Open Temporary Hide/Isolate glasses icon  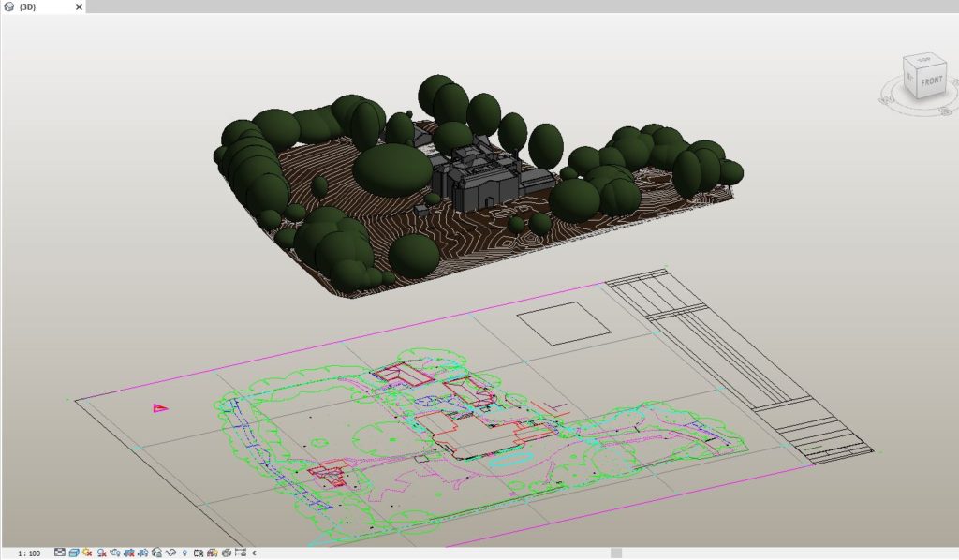tap(170, 553)
